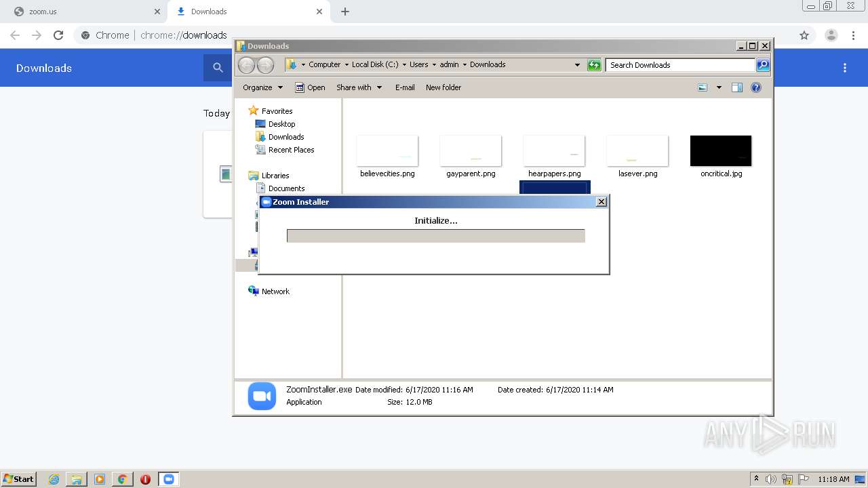Image resolution: width=868 pixels, height=488 pixels.
Task: Close the Zoom Installer dialog
Action: [601, 202]
